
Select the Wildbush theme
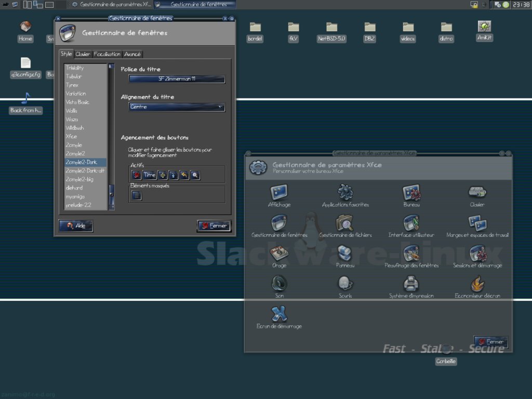[x=86, y=128]
